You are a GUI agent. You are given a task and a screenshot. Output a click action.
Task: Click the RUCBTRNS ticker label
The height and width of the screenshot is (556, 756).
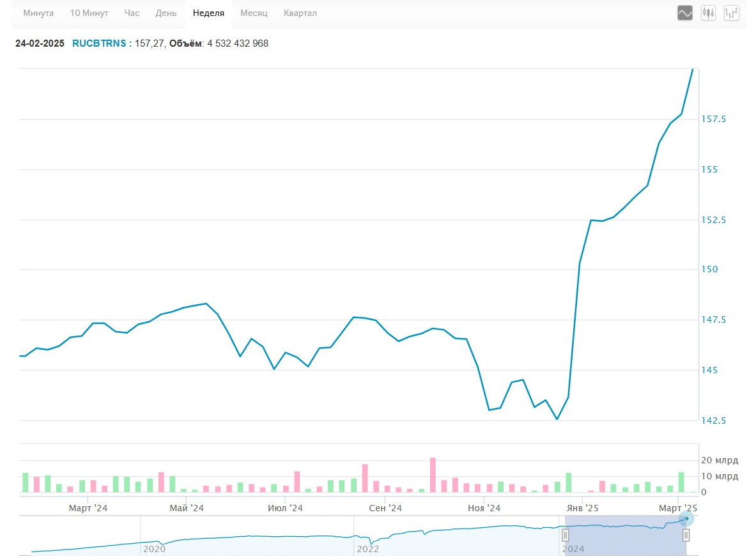pyautogui.click(x=99, y=43)
